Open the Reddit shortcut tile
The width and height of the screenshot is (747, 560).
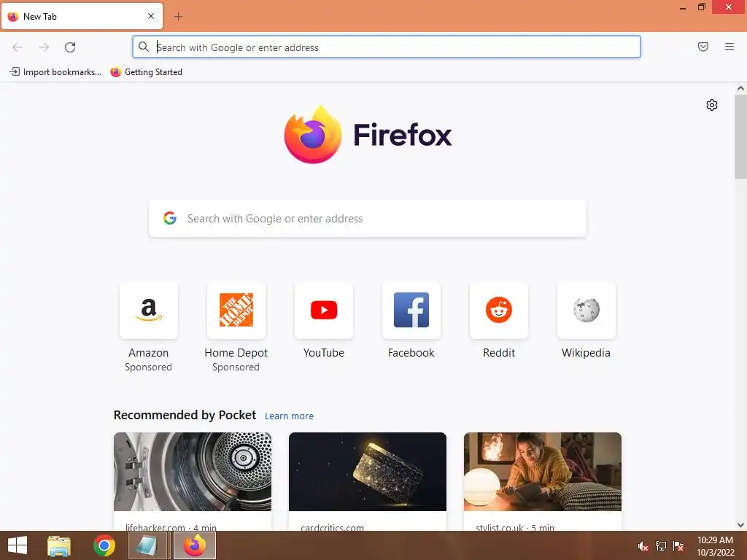(x=499, y=311)
